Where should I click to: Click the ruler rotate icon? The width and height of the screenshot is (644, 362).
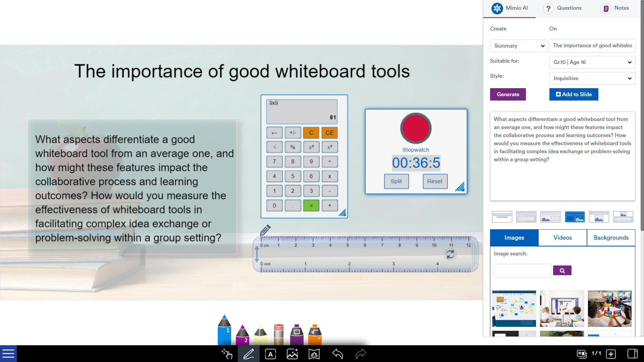(x=450, y=255)
